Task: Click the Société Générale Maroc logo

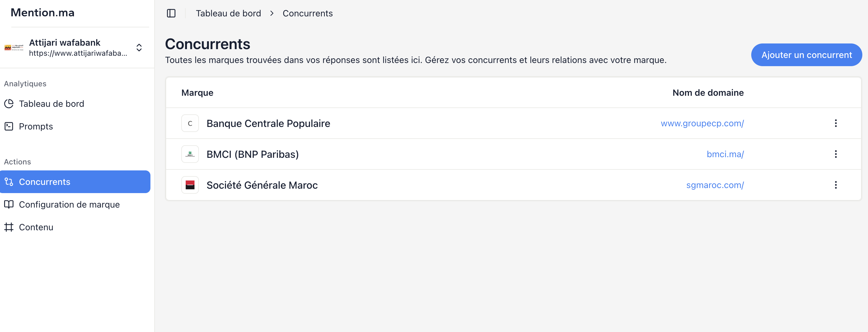Action: pos(190,185)
